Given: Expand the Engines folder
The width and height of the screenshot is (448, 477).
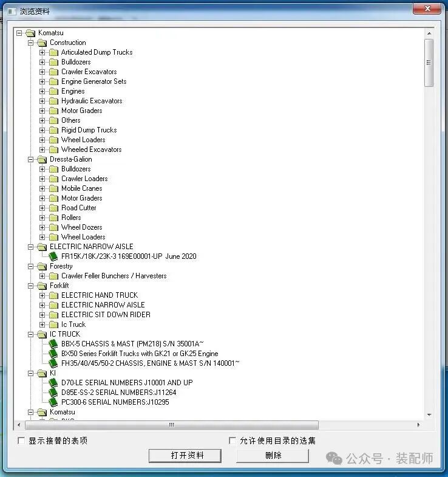Looking at the screenshot, I should 42,91.
